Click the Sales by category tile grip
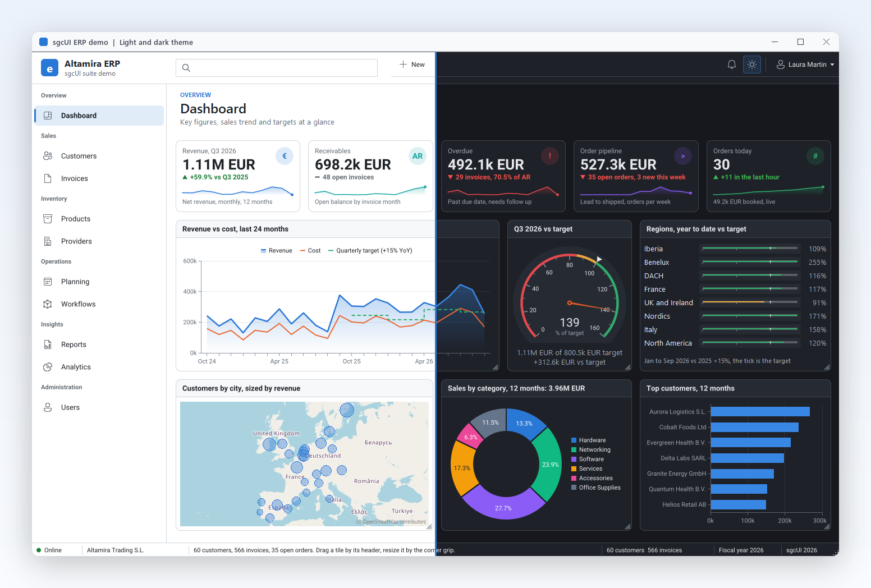Viewport: 871px width, 588px height. point(627,527)
